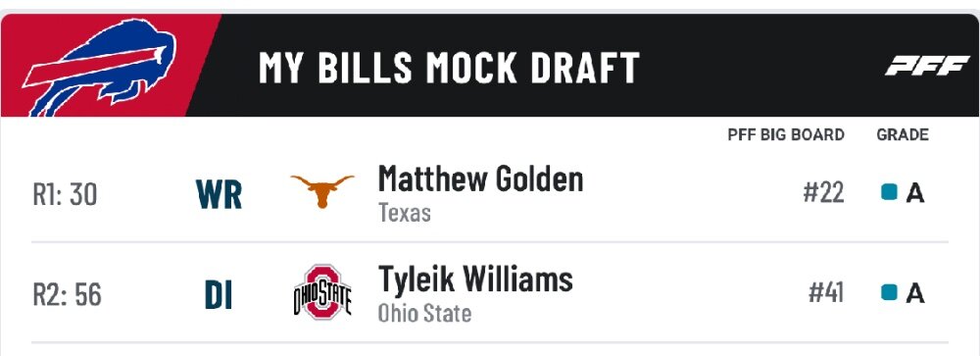Select the WR position label
Viewport: 980px width, 356px height.
219,195
